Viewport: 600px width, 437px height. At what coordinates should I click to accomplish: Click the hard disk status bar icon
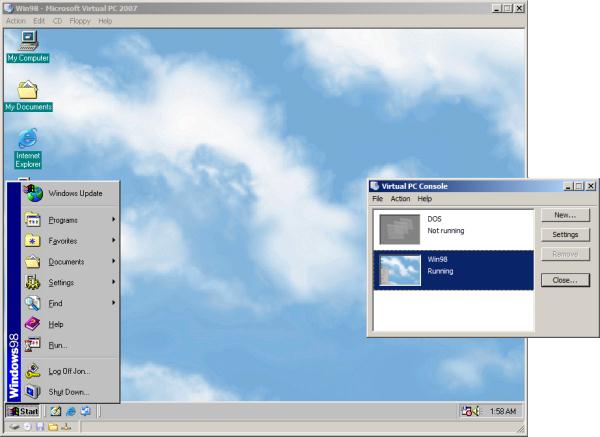(14, 427)
